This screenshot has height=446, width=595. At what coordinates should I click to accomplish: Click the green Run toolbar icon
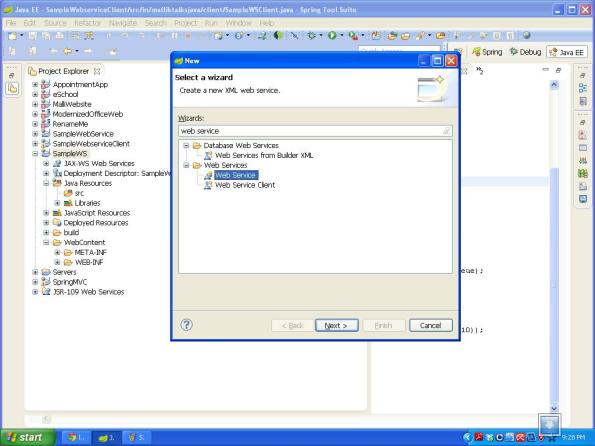pos(332,36)
